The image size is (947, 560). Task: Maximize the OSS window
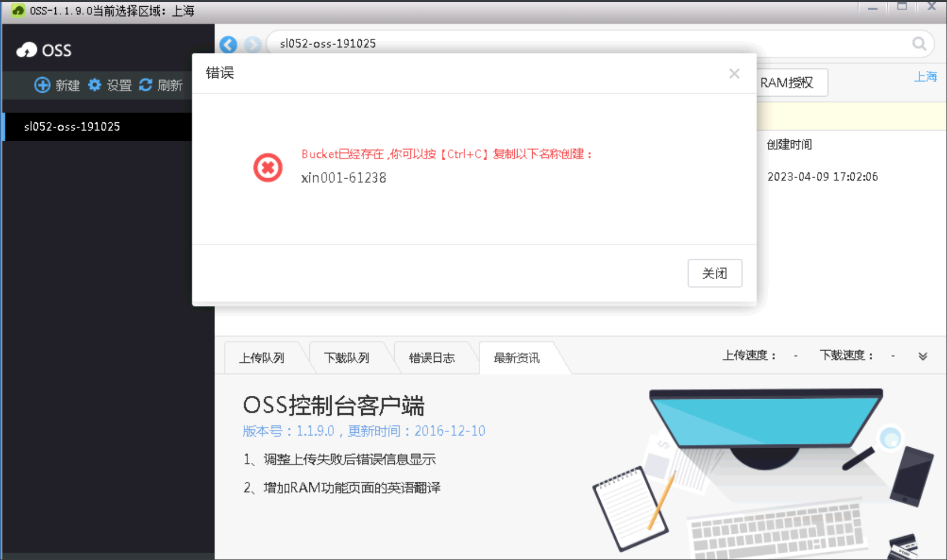tap(902, 7)
